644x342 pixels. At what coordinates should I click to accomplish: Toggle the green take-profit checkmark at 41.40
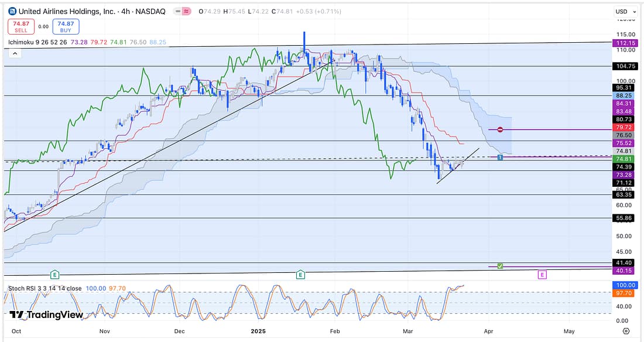[x=500, y=266]
